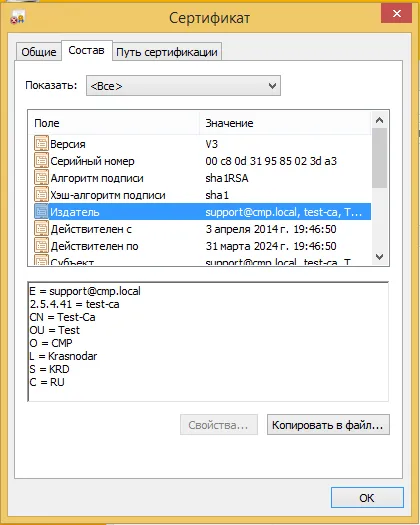Screen dimensions: 420x525
Task: Open the Путь сертификации tab
Action: (x=167, y=52)
